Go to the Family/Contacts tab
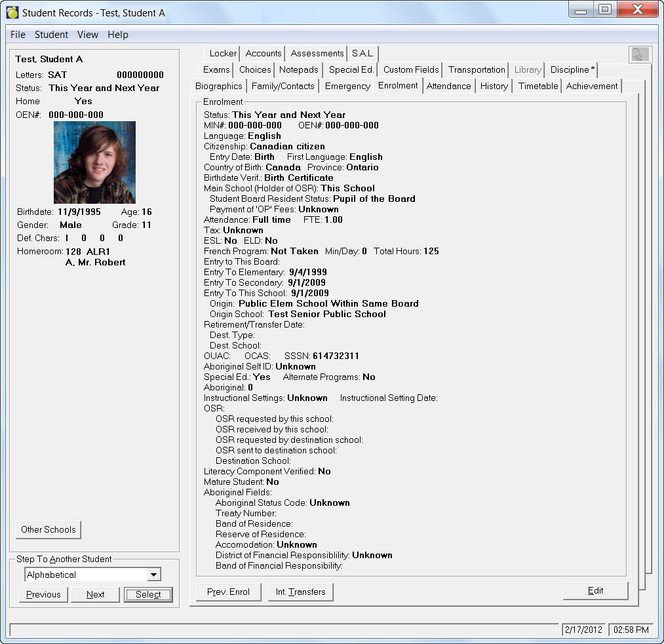Viewport: 664px width, 644px height. [x=283, y=86]
